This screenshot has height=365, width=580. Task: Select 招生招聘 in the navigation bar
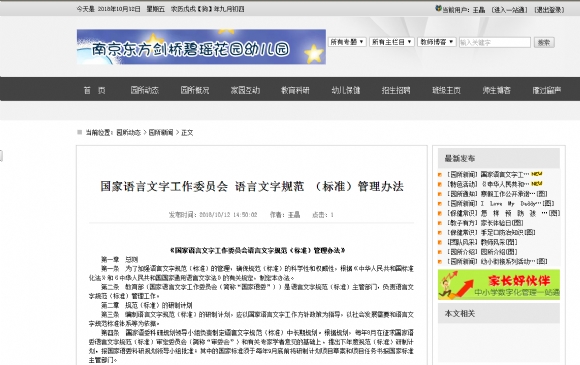pos(396,90)
